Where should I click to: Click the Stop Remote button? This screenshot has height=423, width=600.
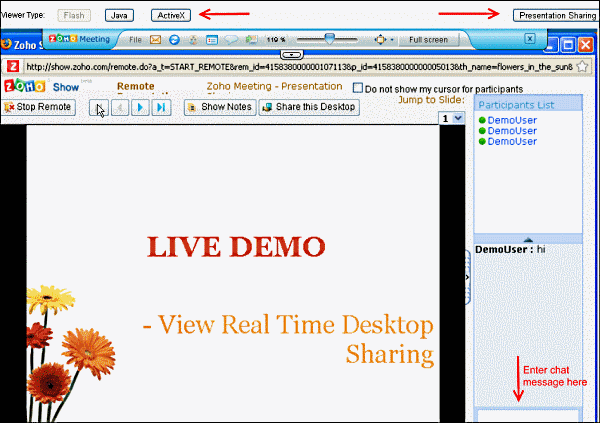[x=39, y=107]
